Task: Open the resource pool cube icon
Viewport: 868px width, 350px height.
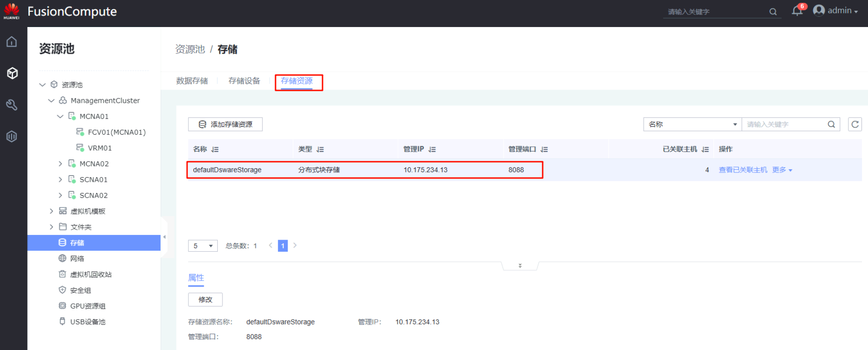Action: [12, 73]
